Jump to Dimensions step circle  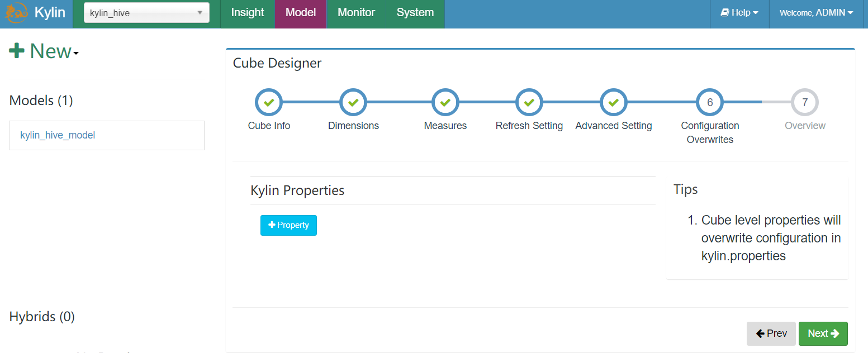pyautogui.click(x=353, y=103)
